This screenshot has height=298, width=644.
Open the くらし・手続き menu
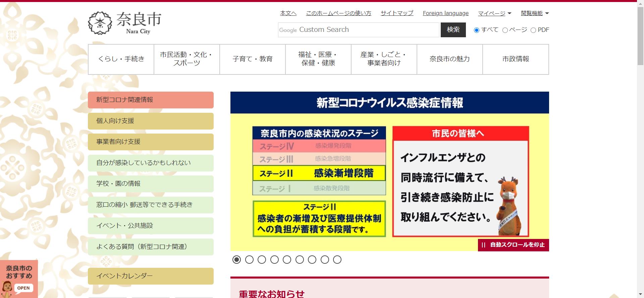121,59
